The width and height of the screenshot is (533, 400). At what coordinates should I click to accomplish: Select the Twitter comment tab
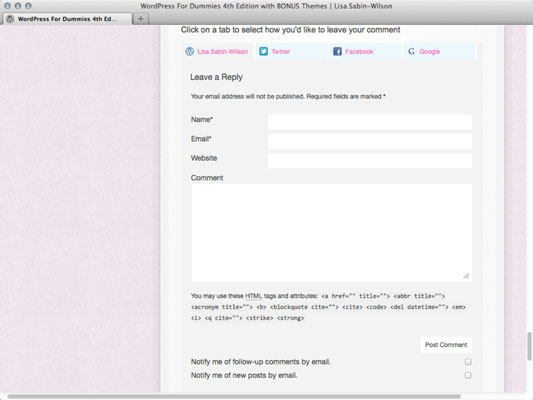(x=291, y=52)
